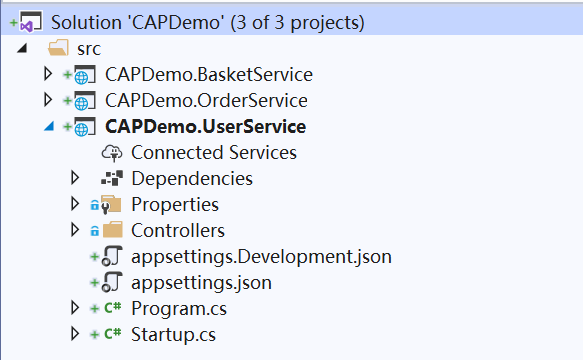Collapse the CAPDemo.UserService project
The image size is (583, 360).
click(x=49, y=126)
